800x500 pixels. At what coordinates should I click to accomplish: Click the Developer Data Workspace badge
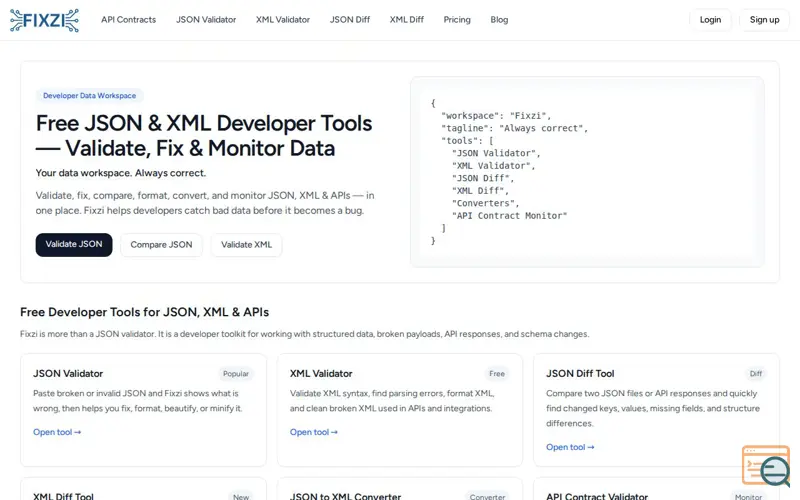coord(89,95)
